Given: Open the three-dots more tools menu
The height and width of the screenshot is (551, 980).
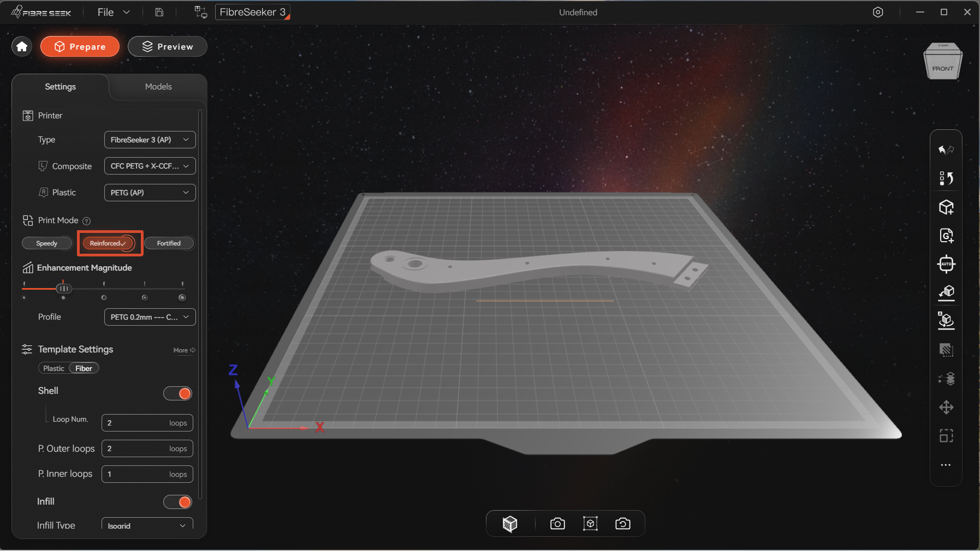Looking at the screenshot, I should pyautogui.click(x=946, y=465).
